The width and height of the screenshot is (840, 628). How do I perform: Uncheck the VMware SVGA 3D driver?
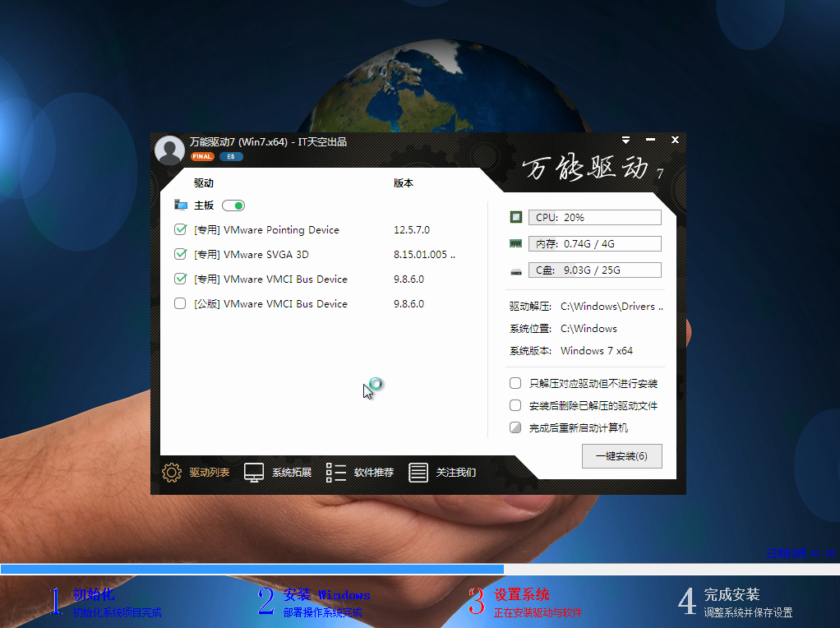click(x=180, y=255)
